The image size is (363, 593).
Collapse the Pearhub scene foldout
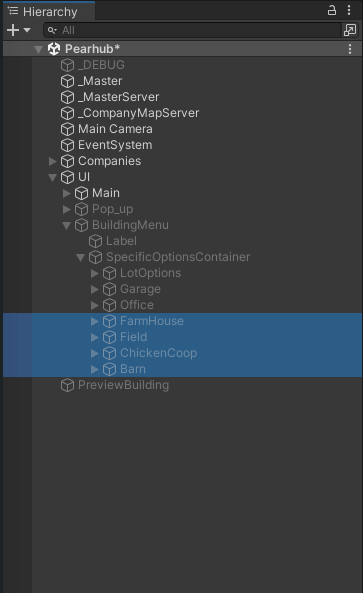(x=38, y=49)
